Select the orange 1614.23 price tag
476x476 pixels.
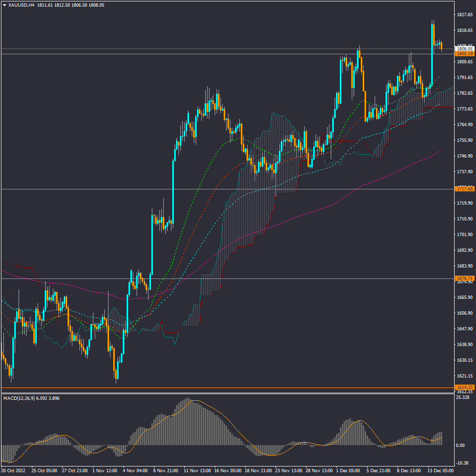pyautogui.click(x=464, y=387)
